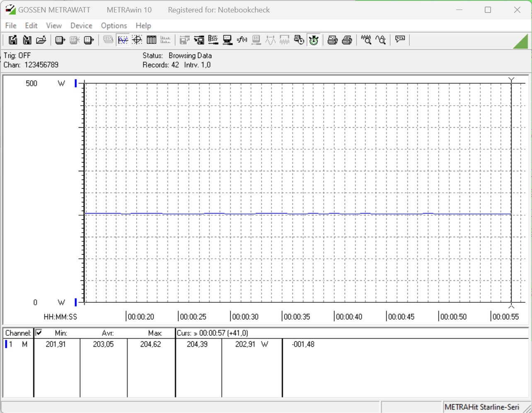This screenshot has height=413, width=532.
Task: Click the blue marker at 500 W
Action: point(76,83)
